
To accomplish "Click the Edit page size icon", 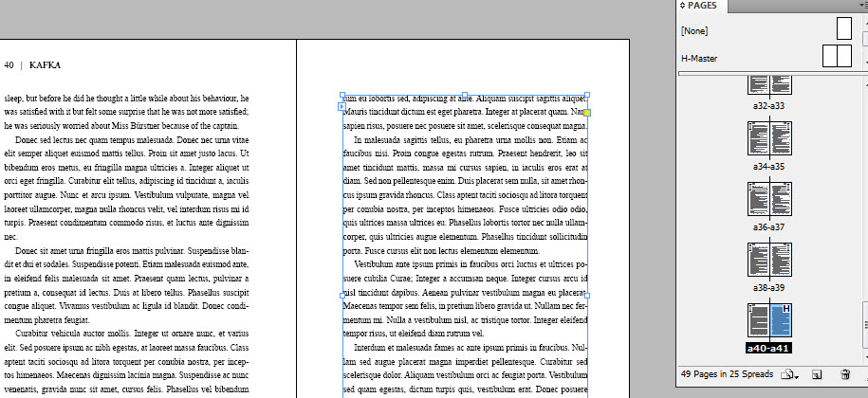I will [786, 375].
